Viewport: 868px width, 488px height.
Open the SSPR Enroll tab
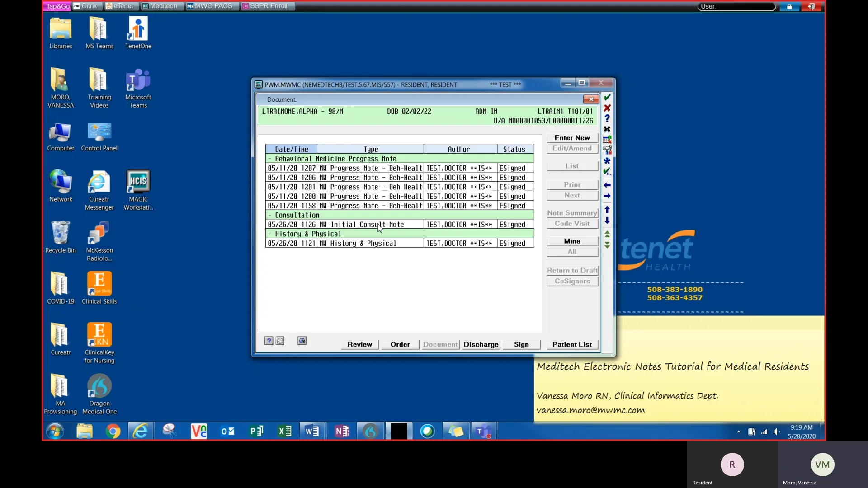coord(268,6)
